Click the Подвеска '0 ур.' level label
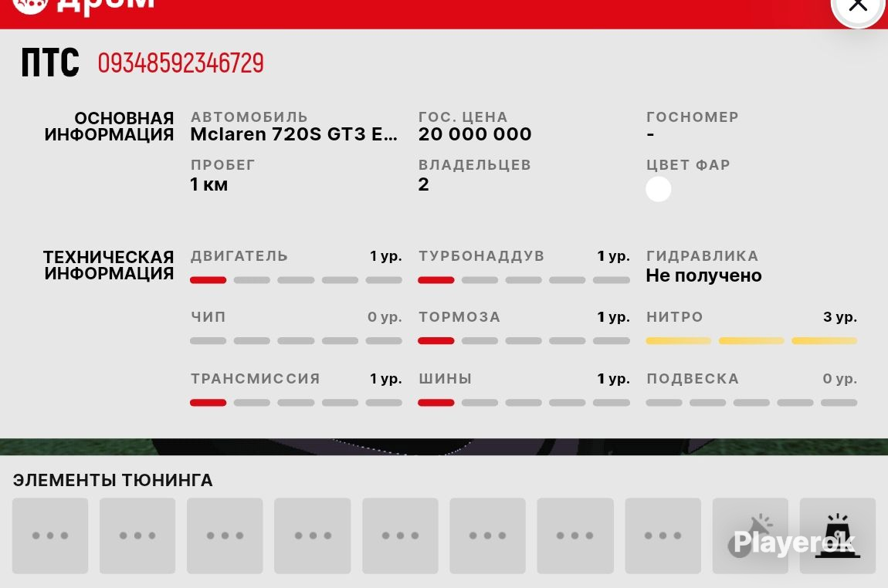 [840, 379]
